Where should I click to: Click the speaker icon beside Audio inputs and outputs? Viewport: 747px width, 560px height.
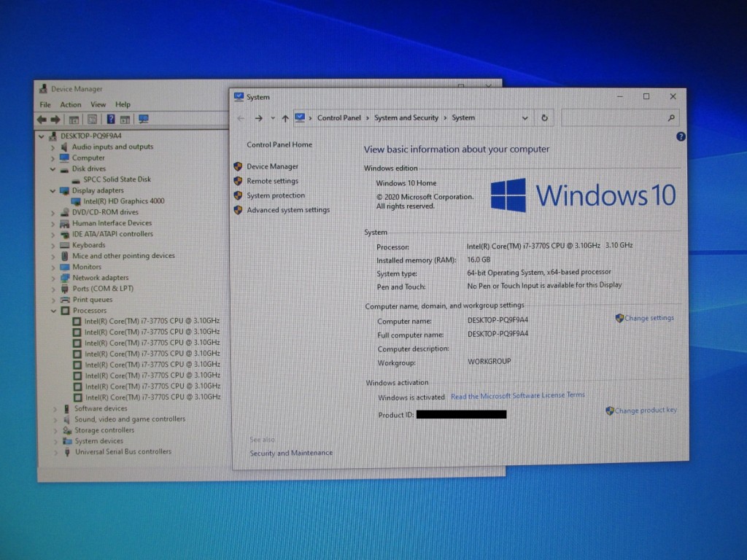[x=64, y=147]
